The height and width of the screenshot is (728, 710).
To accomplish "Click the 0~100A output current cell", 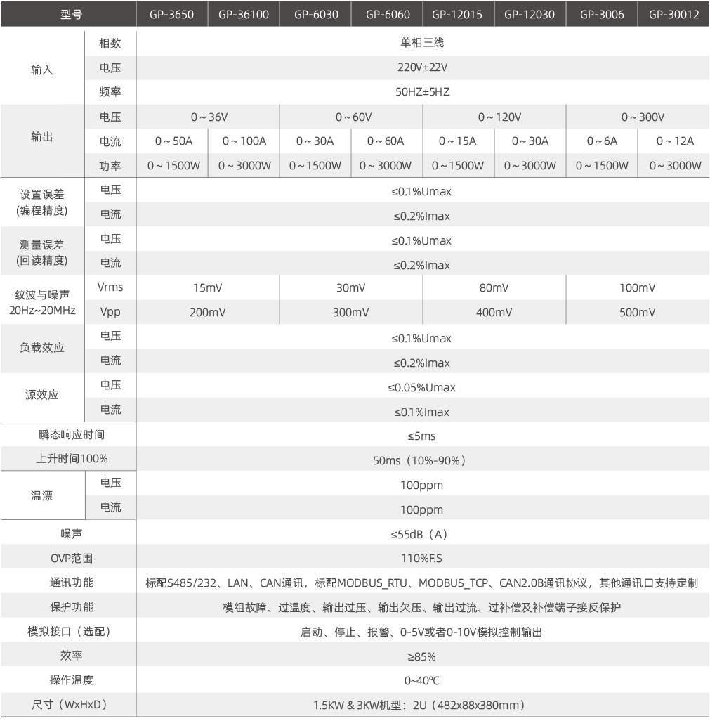I will point(244,141).
